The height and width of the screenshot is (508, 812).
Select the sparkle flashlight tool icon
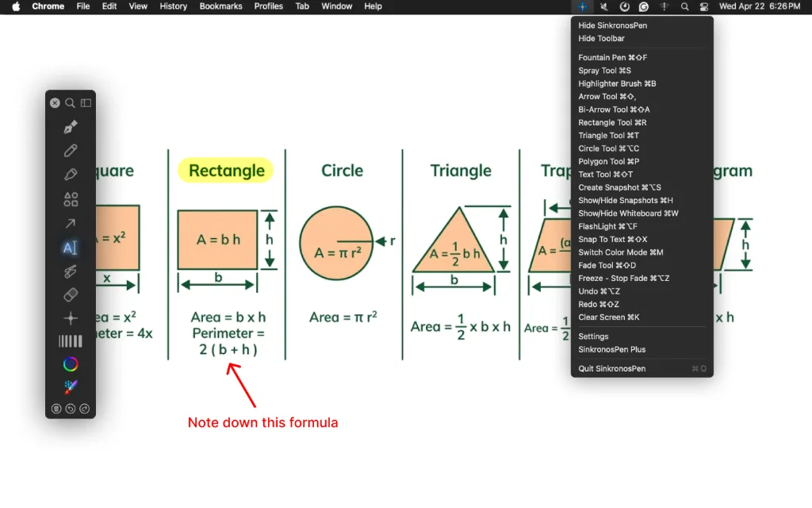tap(71, 317)
